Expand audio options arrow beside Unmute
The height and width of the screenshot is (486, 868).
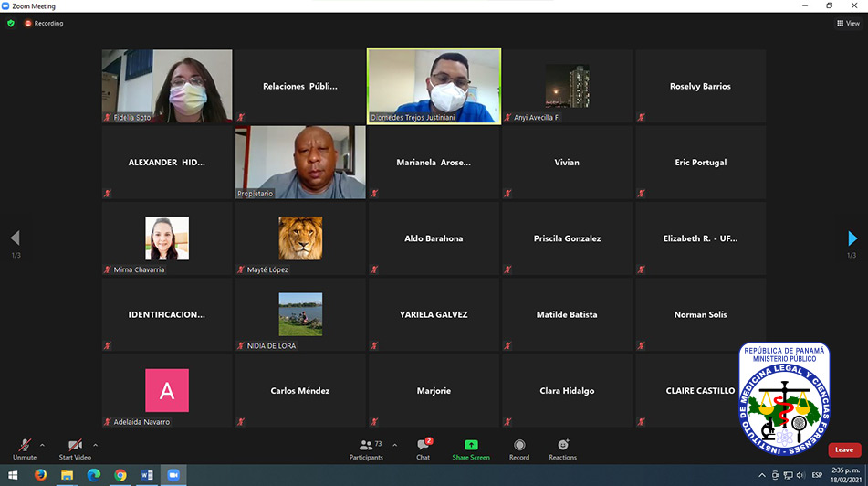42,445
